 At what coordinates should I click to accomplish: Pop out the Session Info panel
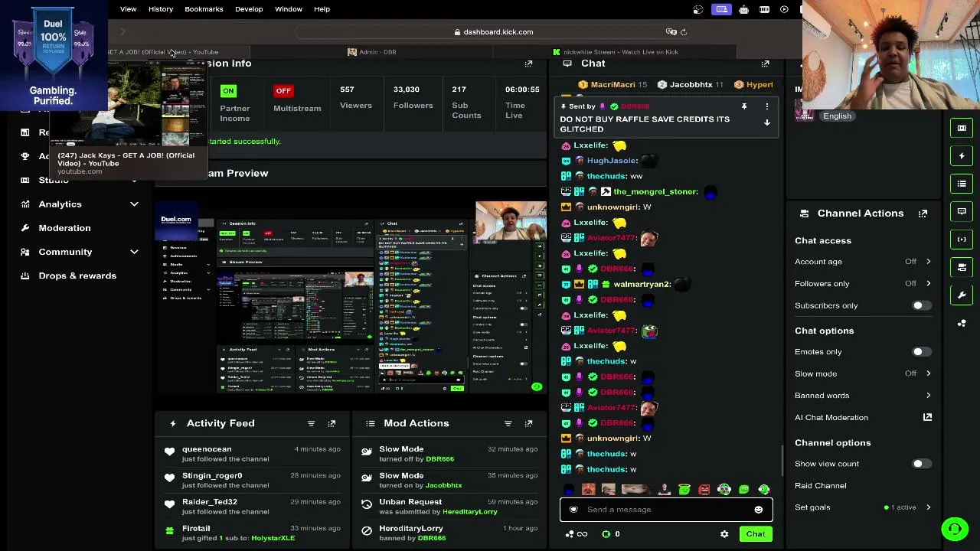[528, 64]
